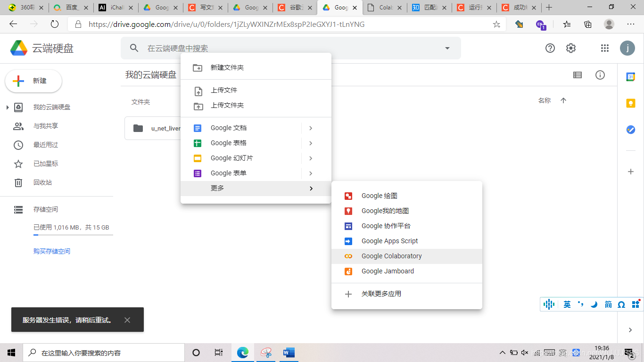Open search options dropdown arrow
Viewport: 644px width, 362px height.
tap(447, 48)
